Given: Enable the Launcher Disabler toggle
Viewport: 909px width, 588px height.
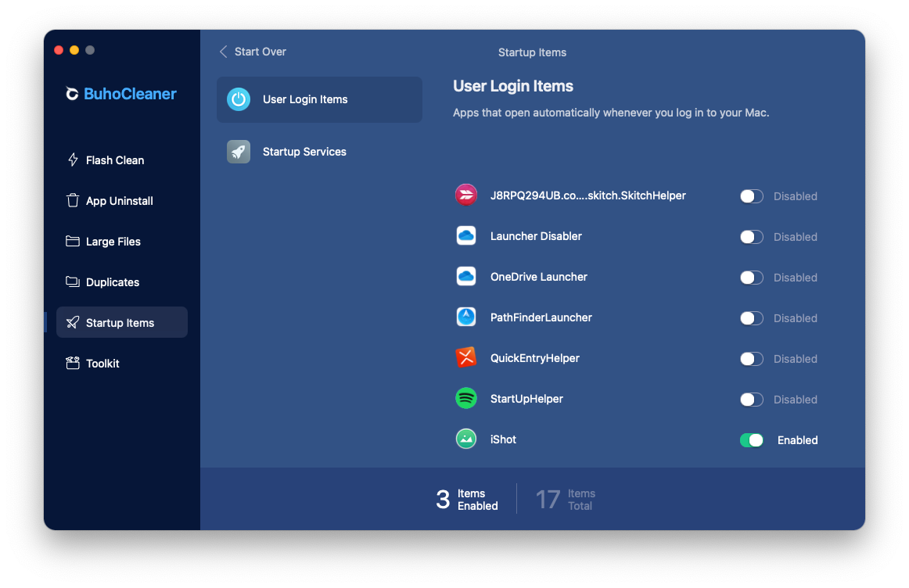Looking at the screenshot, I should [751, 237].
